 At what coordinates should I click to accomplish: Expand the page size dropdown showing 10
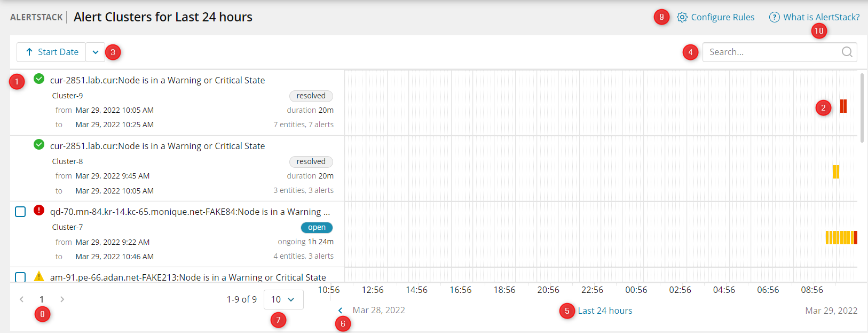[283, 299]
